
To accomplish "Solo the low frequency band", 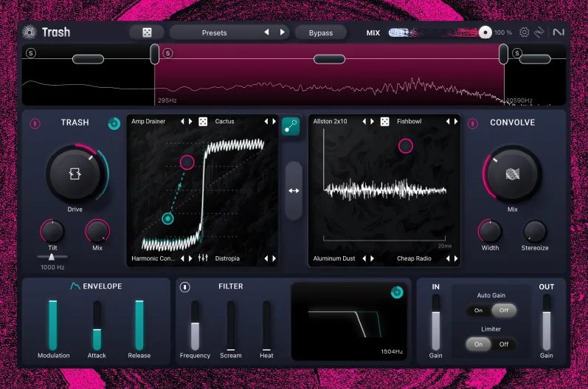I will point(31,53).
